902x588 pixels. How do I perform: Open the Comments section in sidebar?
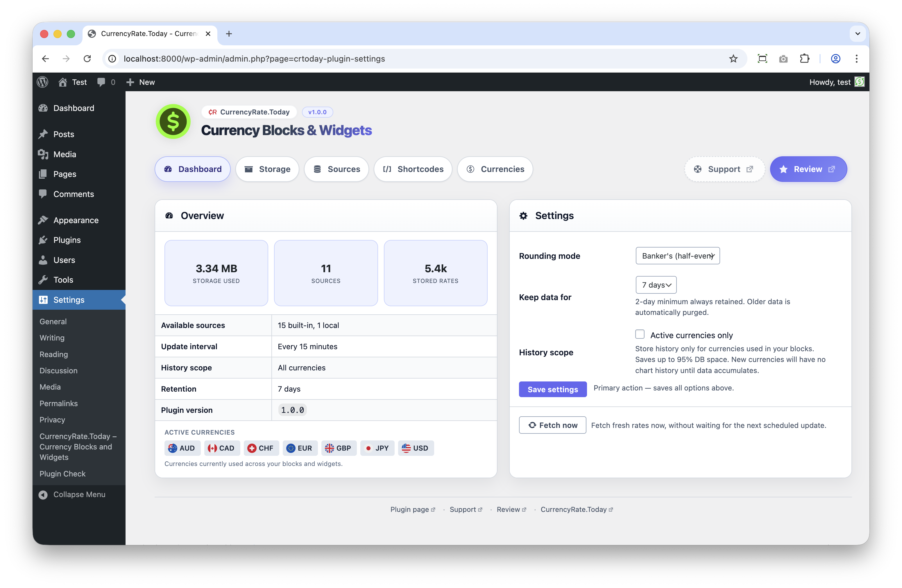[x=74, y=194]
